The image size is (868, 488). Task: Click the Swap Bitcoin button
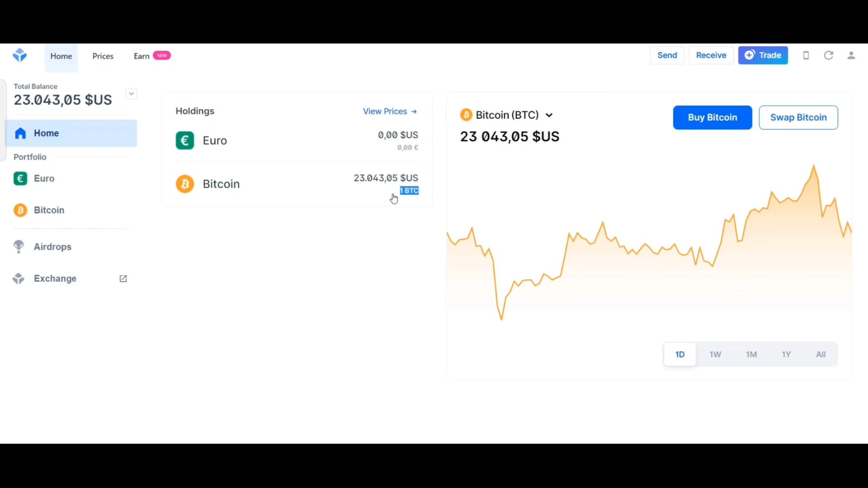(798, 117)
